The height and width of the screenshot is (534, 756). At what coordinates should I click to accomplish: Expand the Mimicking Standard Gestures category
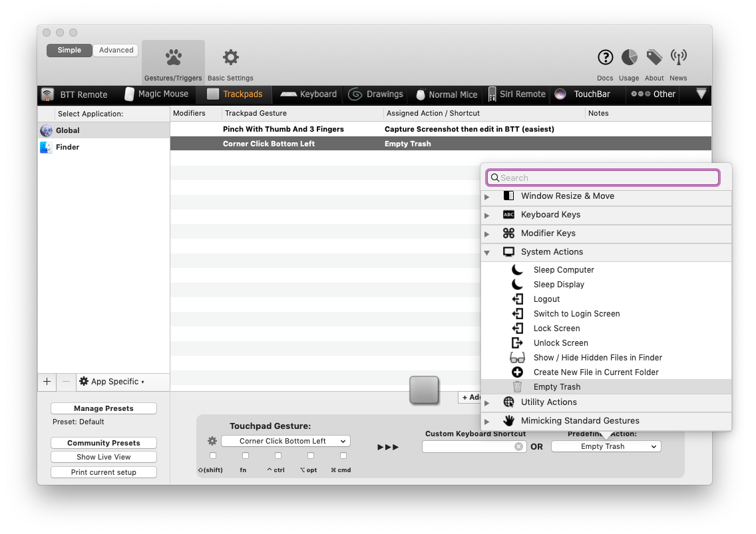pyautogui.click(x=487, y=422)
